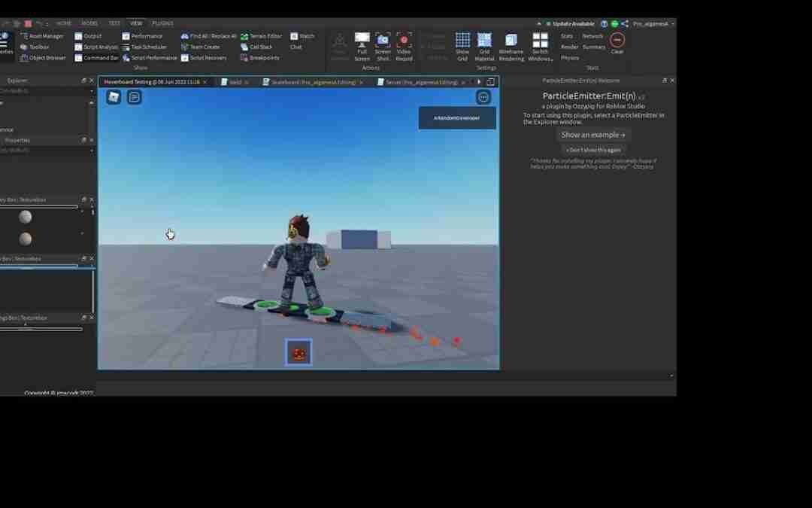Select the hotbar tool slot

point(298,353)
